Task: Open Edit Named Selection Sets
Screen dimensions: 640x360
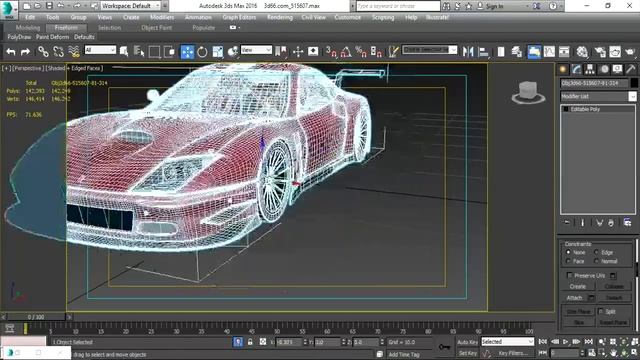Action: pos(393,51)
